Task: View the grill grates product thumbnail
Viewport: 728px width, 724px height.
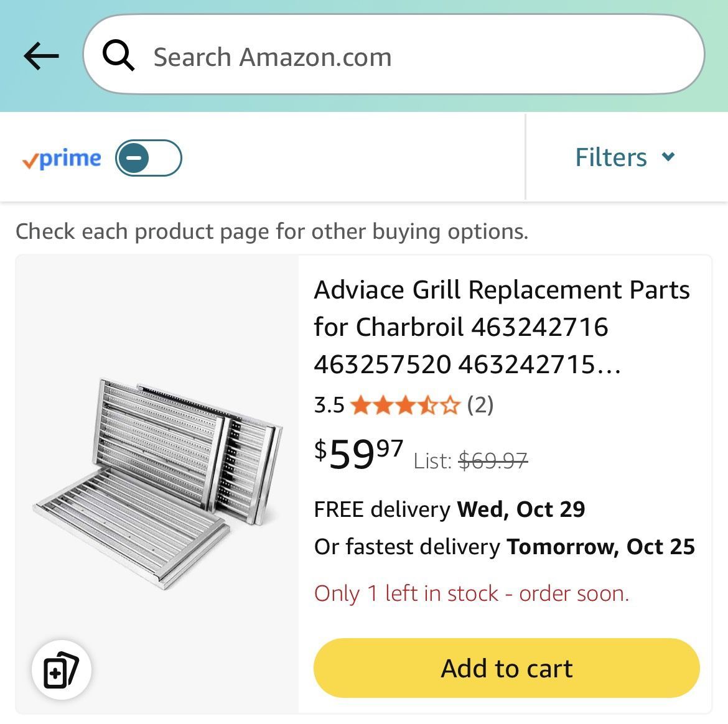Action: click(157, 484)
